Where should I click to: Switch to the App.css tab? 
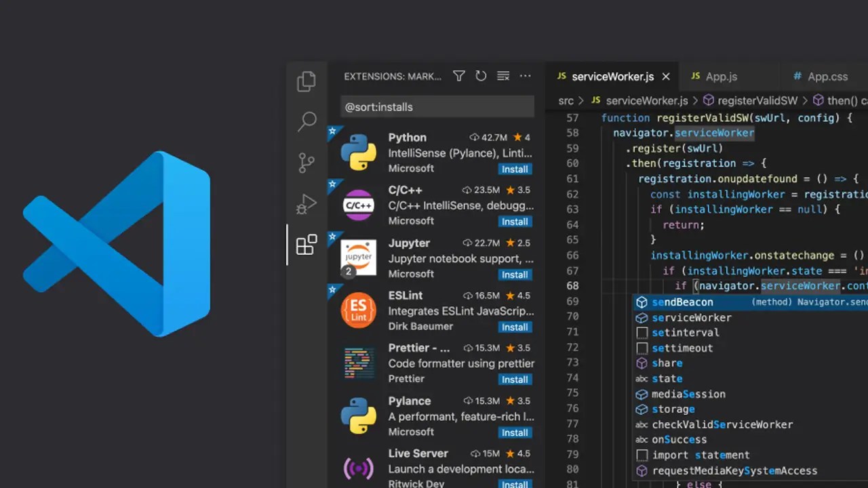point(827,76)
